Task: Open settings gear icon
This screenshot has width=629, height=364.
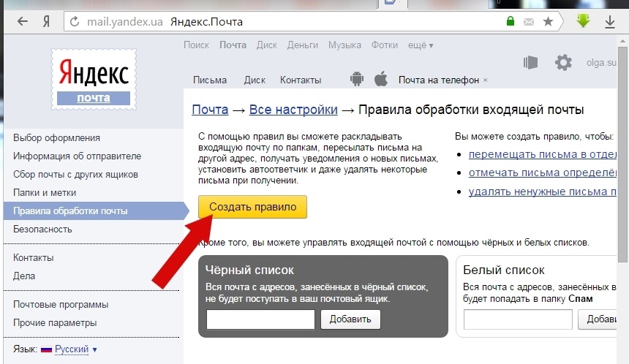Action: coord(563,63)
